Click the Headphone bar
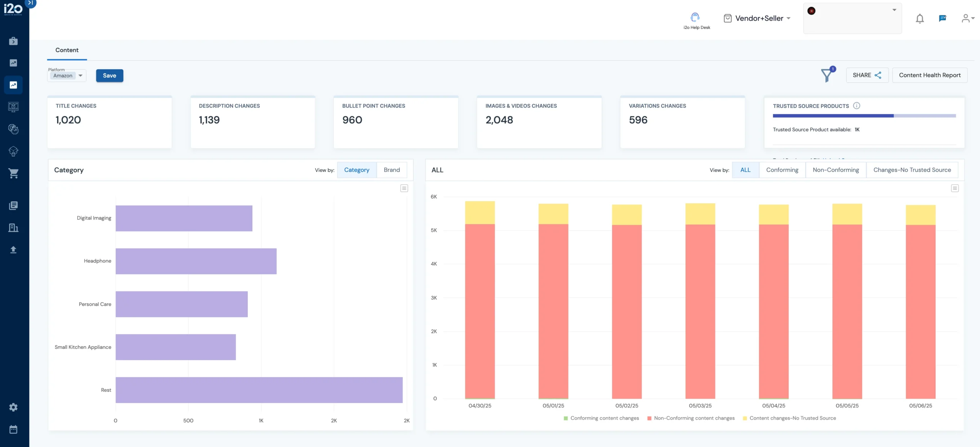This screenshot has height=447, width=980. pyautogui.click(x=196, y=261)
